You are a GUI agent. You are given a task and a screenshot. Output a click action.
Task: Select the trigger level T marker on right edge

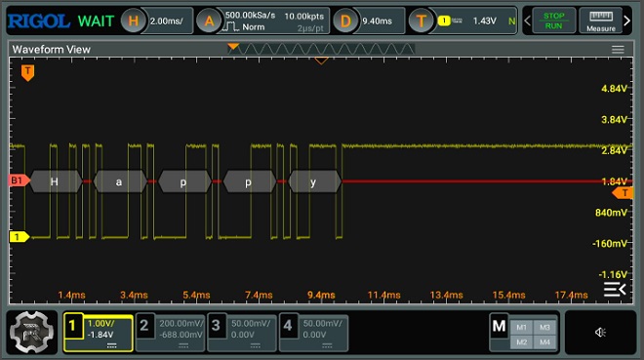(x=623, y=193)
